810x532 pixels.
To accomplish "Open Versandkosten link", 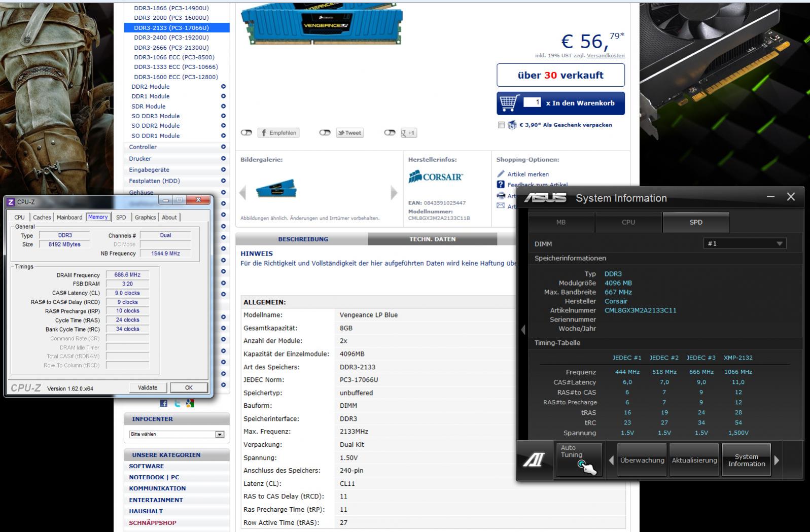I will [606, 56].
